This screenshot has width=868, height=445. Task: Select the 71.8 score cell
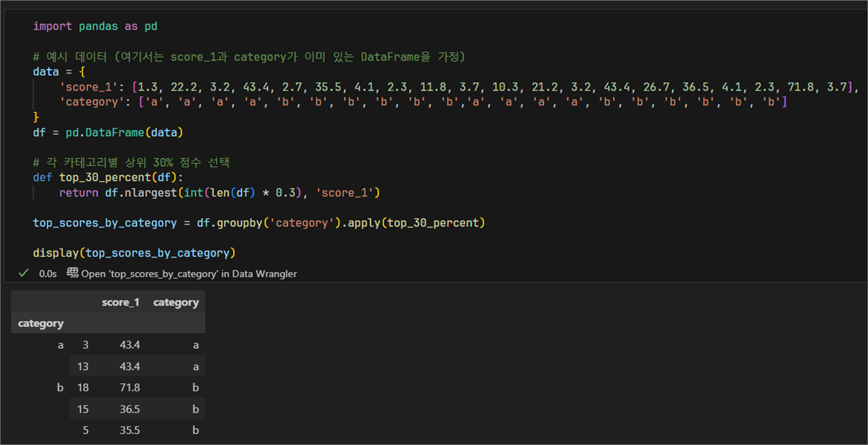click(x=130, y=388)
